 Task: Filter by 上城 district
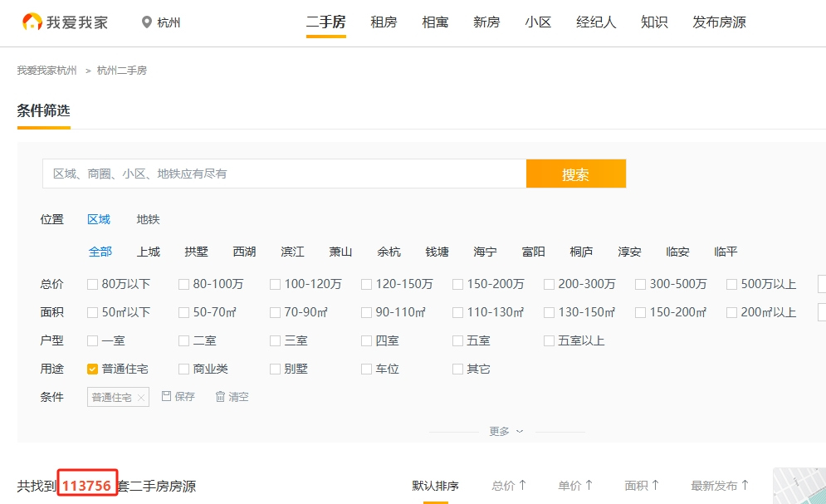[149, 252]
